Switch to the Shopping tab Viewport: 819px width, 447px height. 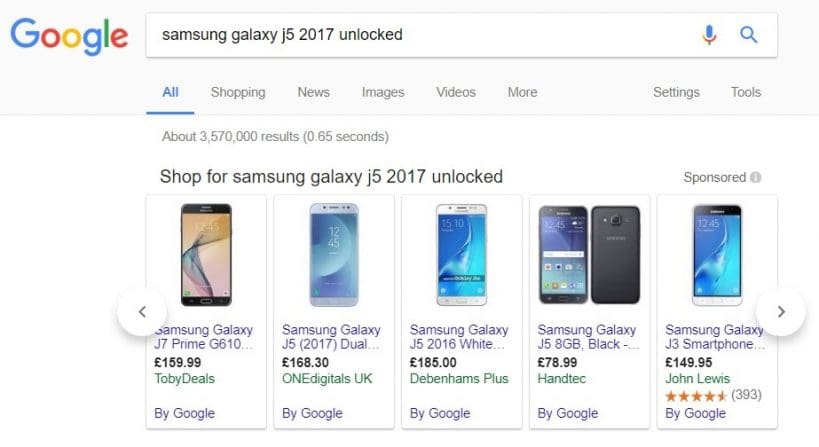click(x=238, y=92)
